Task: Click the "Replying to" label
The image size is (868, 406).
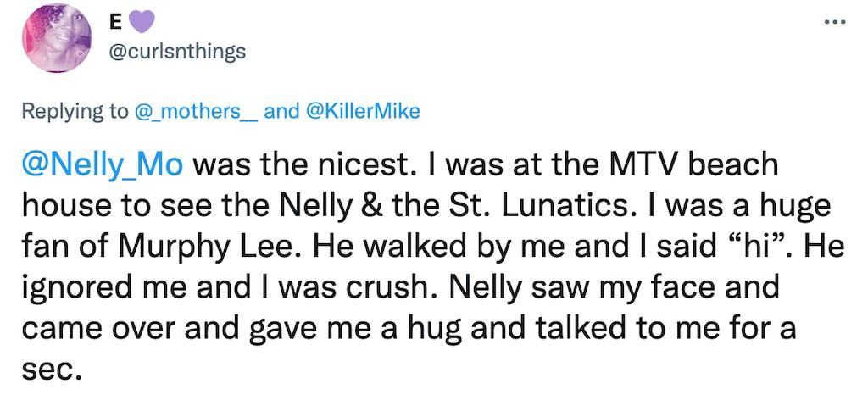Action: [75, 111]
